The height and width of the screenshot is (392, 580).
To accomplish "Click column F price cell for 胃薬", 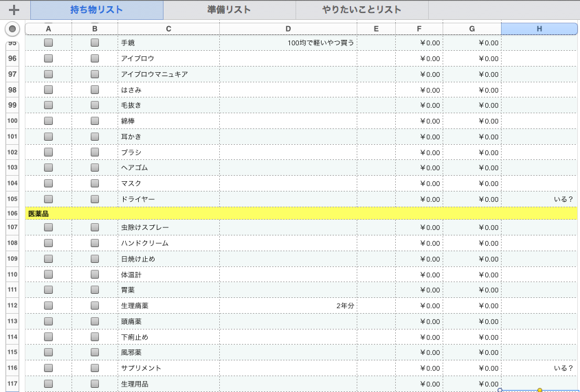I will [419, 290].
